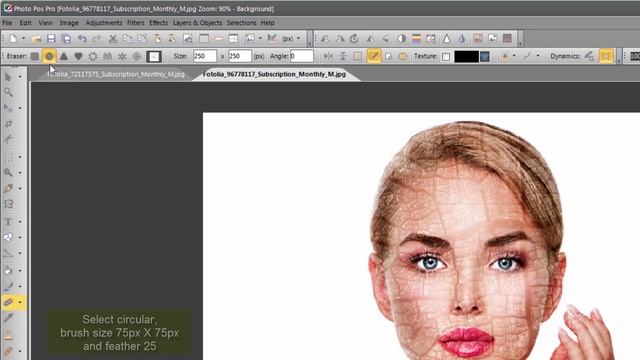
Task: Select the eyedropper color picker tool
Action: click(8, 318)
